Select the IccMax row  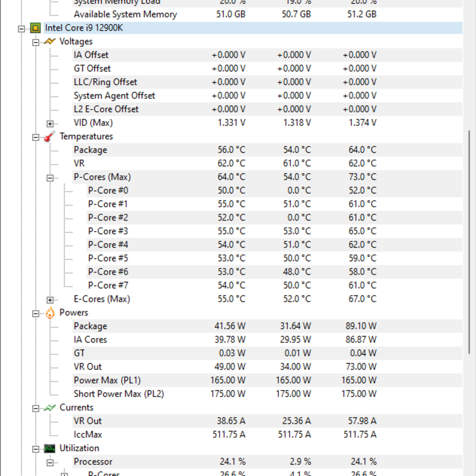click(267, 434)
